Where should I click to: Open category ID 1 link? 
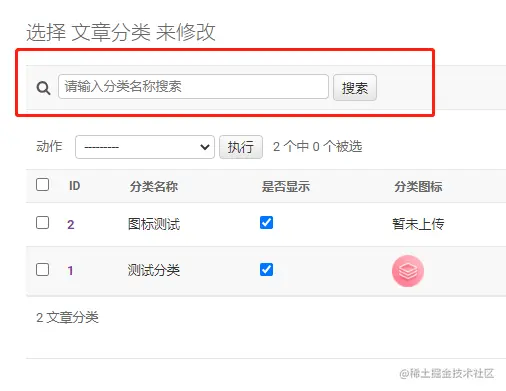70,270
